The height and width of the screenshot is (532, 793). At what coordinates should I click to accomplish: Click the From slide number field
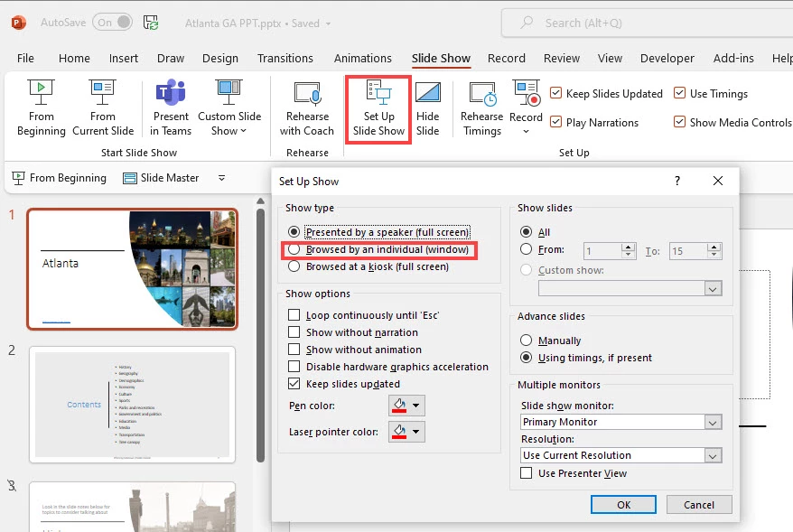pyautogui.click(x=602, y=251)
